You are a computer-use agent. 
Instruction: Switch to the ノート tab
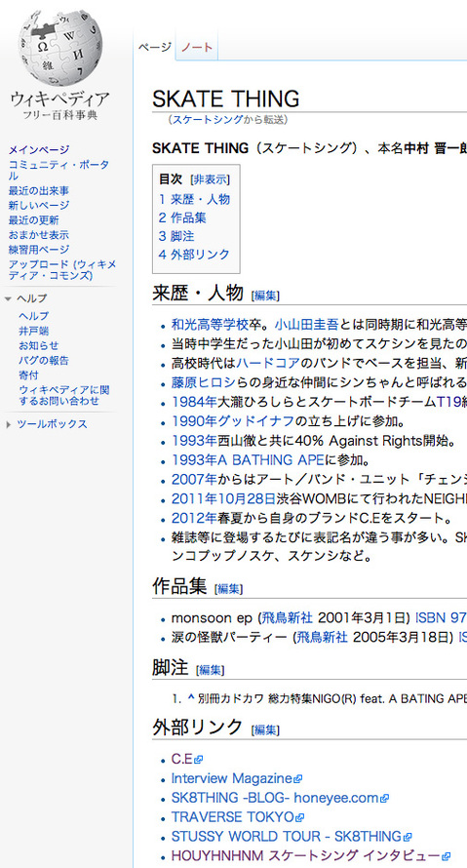pos(197,47)
